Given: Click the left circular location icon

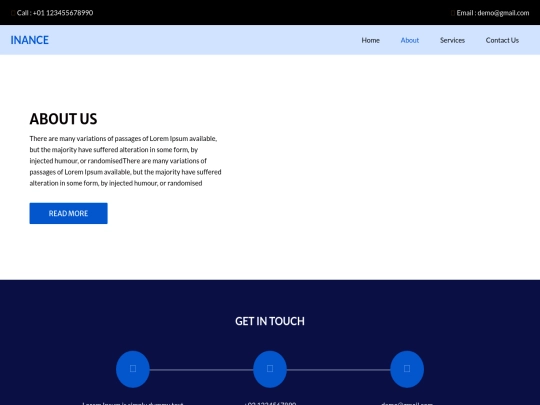Looking at the screenshot, I should coord(133,369).
